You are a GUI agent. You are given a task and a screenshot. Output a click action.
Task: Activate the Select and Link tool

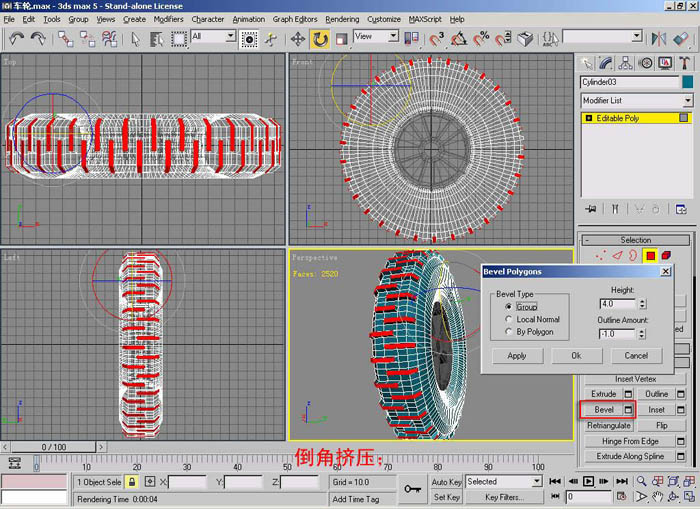[x=66, y=39]
